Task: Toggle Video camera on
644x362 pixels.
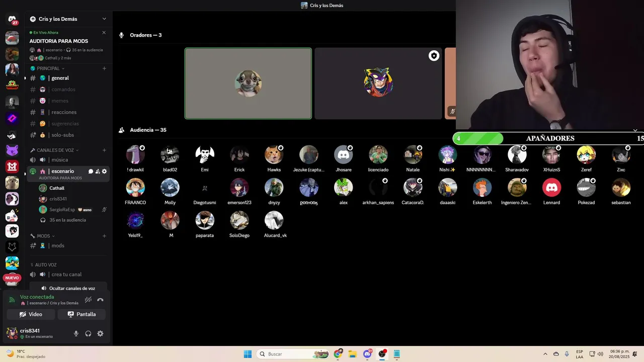Action: (31, 314)
